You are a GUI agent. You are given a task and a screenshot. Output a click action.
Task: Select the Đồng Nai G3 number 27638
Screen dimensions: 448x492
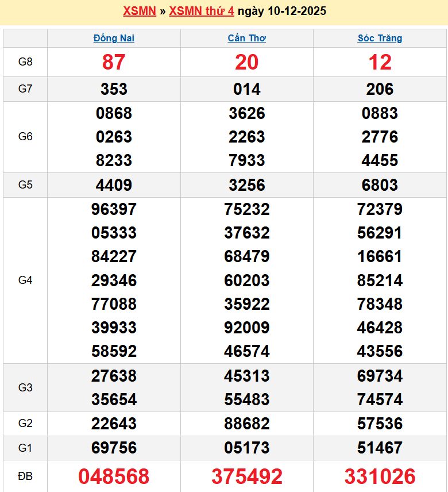coord(114,376)
